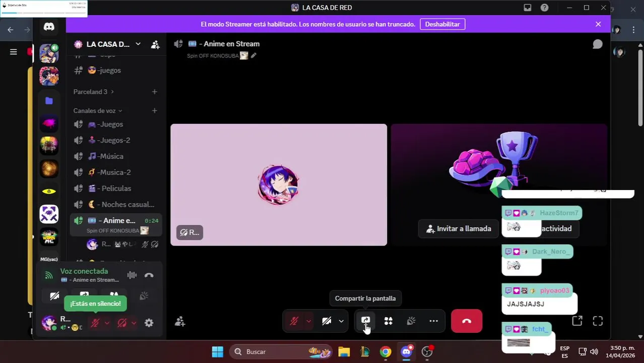
Task: Join the - Peliculas voice channel
Action: click(x=116, y=189)
